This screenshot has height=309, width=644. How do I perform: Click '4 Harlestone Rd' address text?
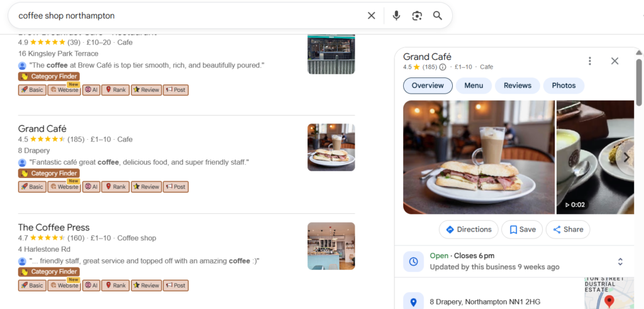44,249
